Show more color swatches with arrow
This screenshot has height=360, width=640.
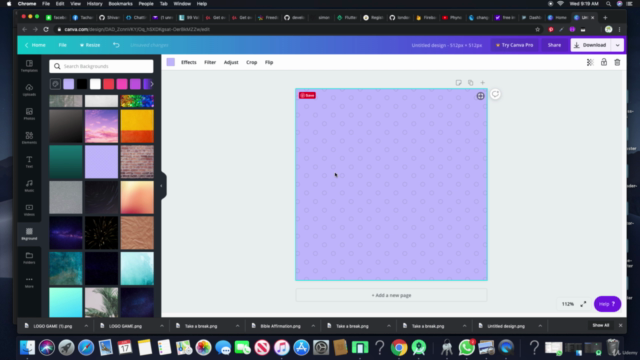click(151, 84)
